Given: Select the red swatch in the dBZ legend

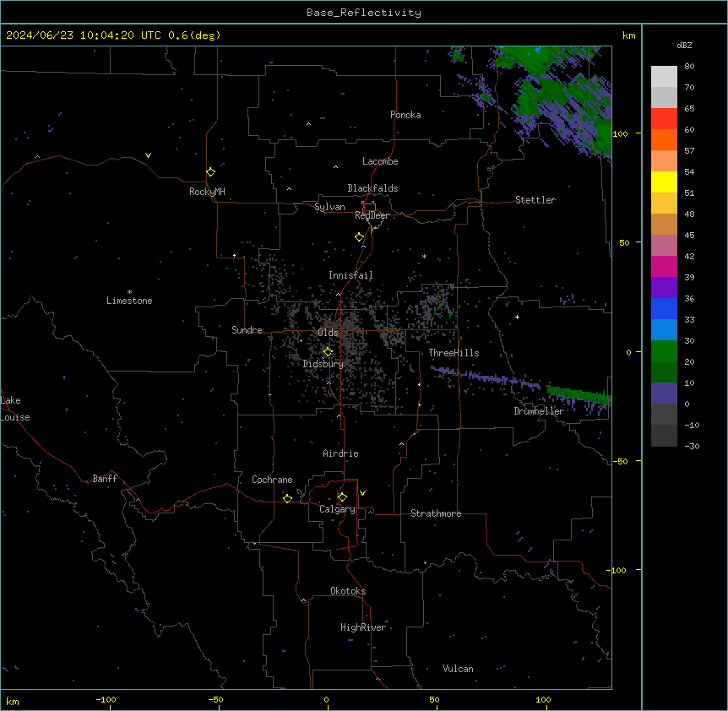Looking at the screenshot, I should (664, 119).
